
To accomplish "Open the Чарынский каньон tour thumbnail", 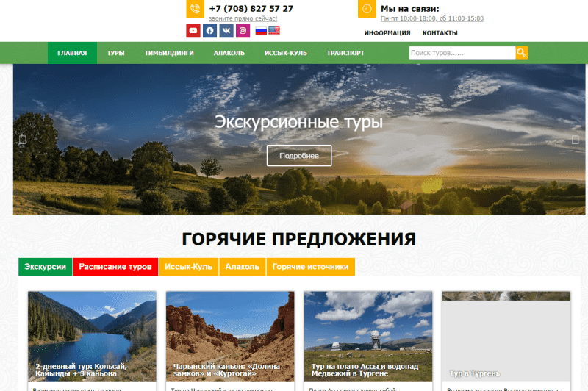I will (x=230, y=337).
